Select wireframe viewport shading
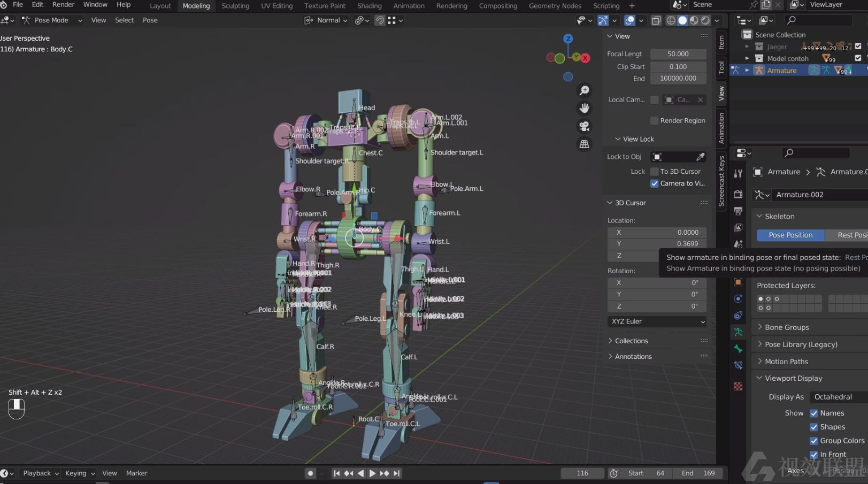This screenshot has height=484, width=868. [x=671, y=20]
